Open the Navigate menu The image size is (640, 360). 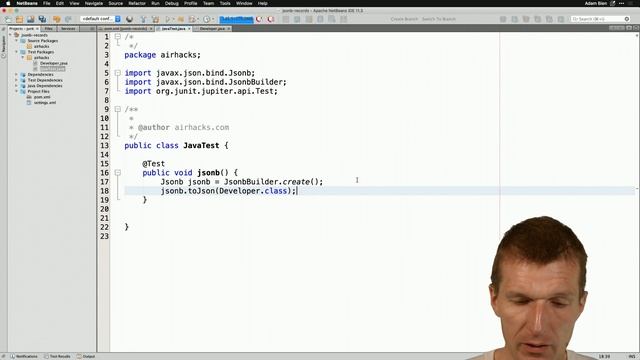tap(93, 3)
